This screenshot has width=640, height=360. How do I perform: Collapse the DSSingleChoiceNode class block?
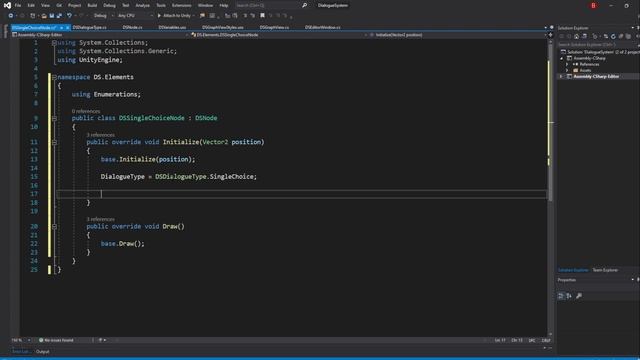pyautogui.click(x=54, y=118)
